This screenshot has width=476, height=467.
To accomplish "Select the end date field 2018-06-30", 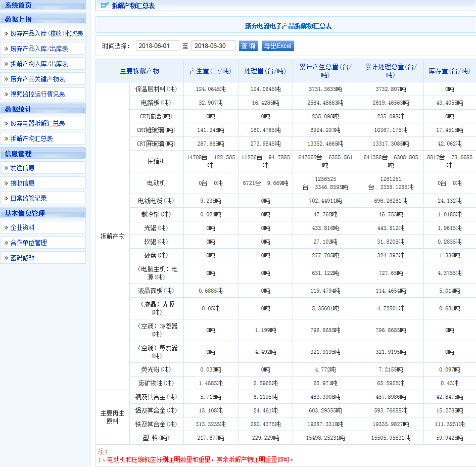I will [213, 46].
